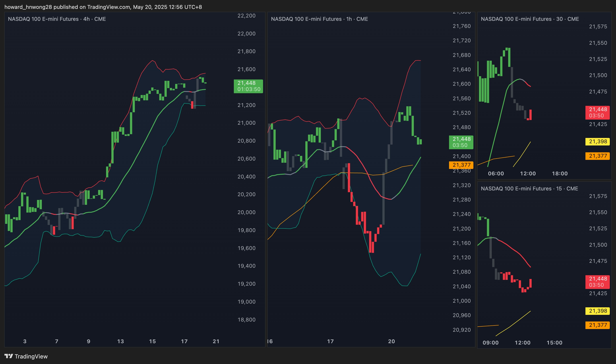Click the green 21,448 price label on 4h chart
Screen dimensions: 616x364
[x=248, y=86]
